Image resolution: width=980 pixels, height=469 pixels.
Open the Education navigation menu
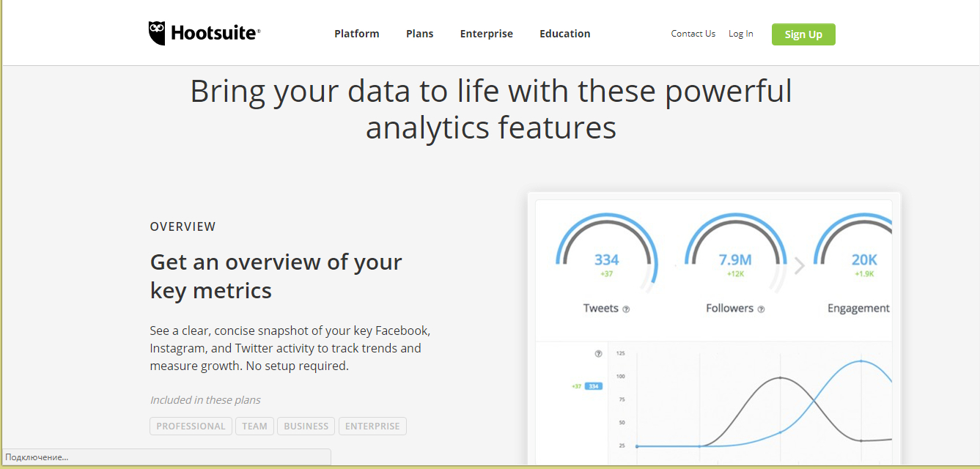tap(564, 34)
